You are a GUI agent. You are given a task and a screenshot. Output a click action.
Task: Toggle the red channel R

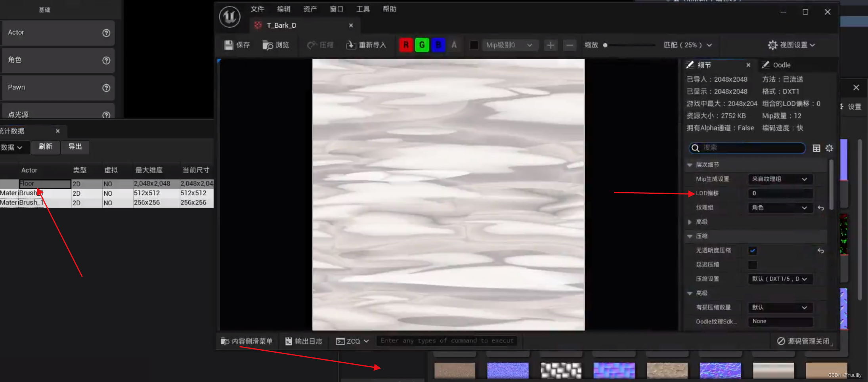(x=406, y=45)
